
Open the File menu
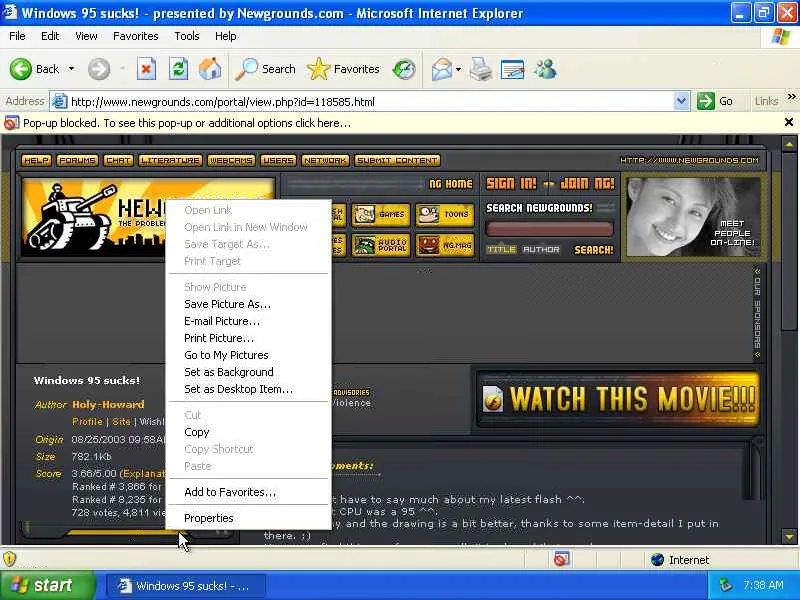coord(17,36)
